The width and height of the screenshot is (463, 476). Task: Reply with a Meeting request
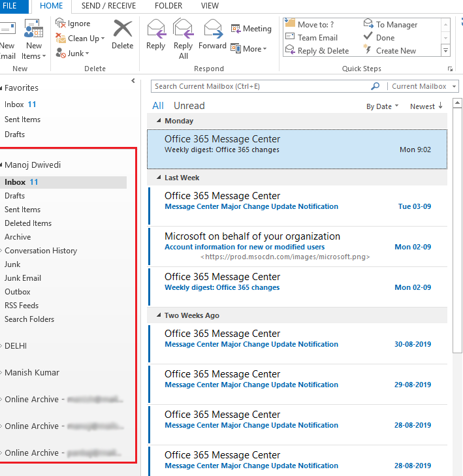pos(251,29)
